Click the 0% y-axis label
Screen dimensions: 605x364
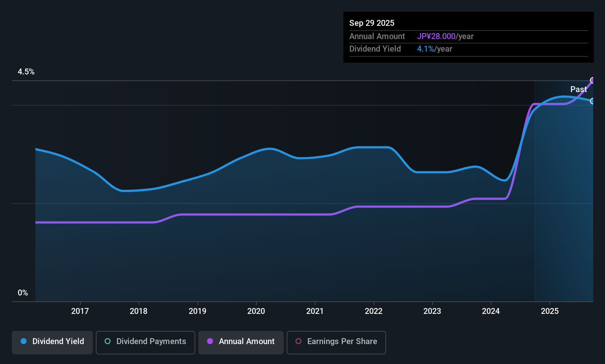click(x=23, y=293)
